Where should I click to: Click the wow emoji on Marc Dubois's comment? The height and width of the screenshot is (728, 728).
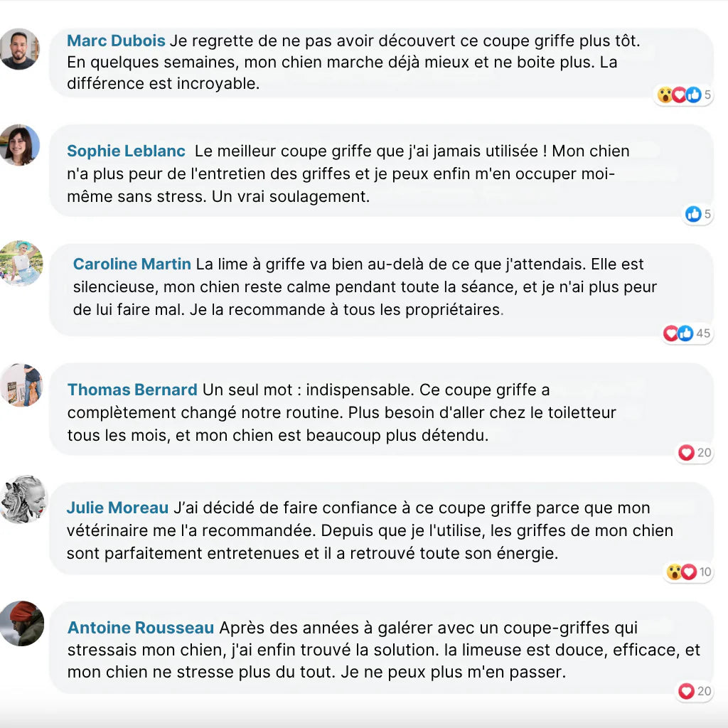(x=665, y=95)
